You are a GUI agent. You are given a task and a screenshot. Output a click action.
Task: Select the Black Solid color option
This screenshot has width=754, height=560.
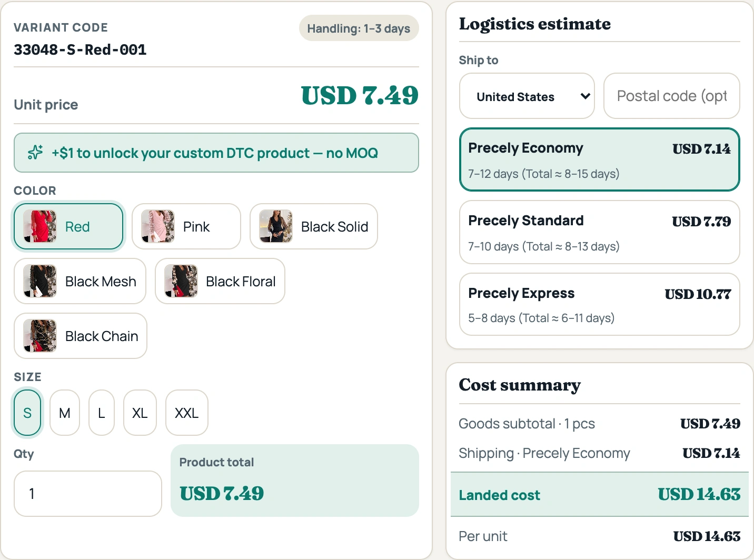[x=314, y=226]
